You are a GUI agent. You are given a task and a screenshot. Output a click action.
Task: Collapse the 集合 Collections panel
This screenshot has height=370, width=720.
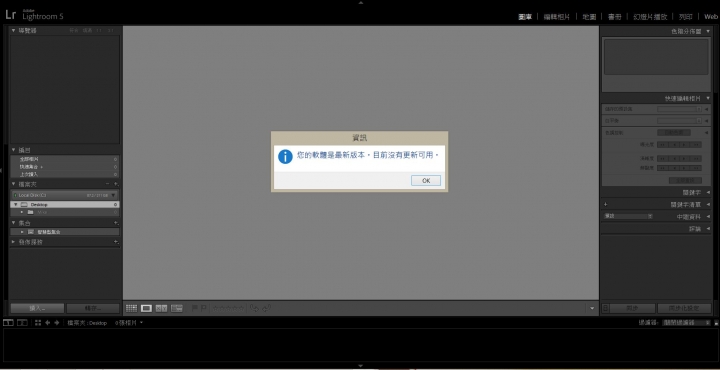(13, 222)
